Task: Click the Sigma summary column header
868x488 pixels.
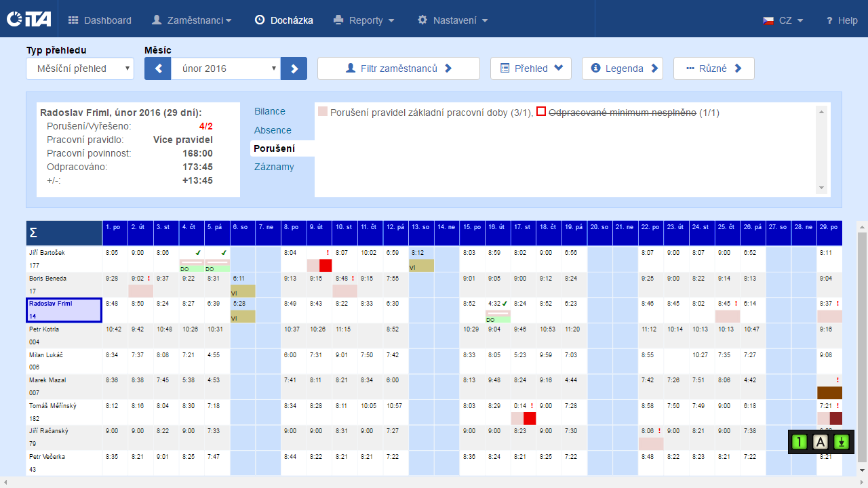Action: click(x=64, y=232)
